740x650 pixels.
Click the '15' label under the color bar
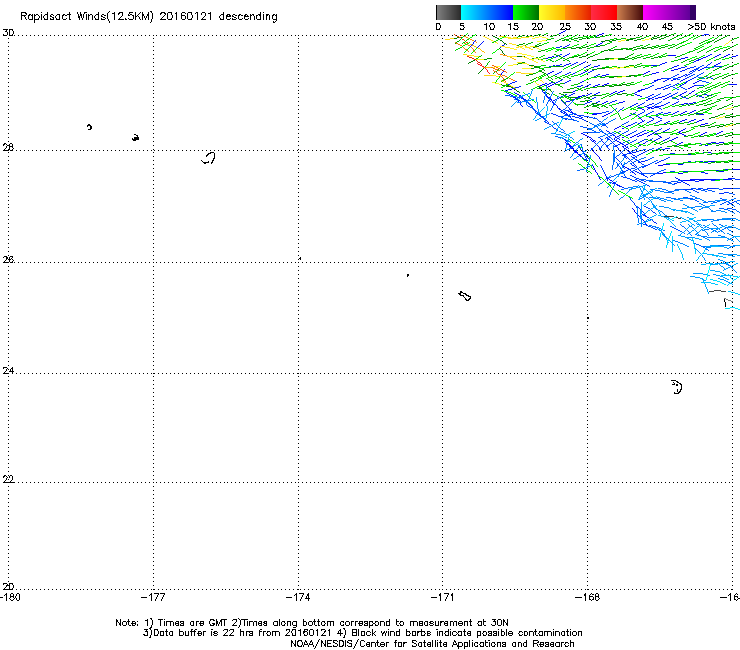[513, 27]
